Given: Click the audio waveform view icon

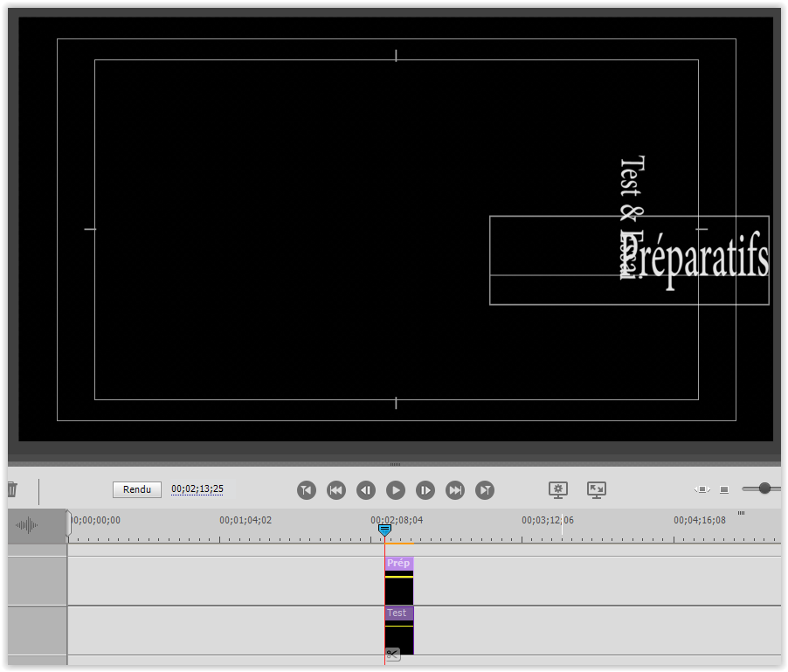Looking at the screenshot, I should click(26, 525).
